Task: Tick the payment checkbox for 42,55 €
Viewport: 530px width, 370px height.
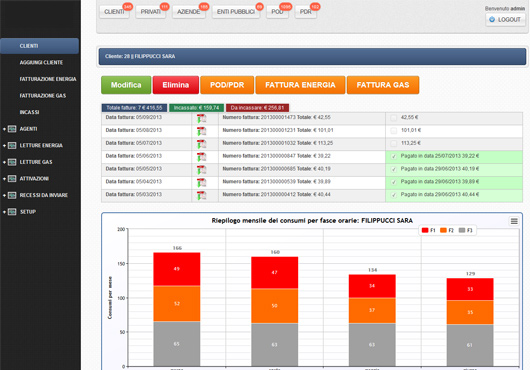Action: coord(393,118)
